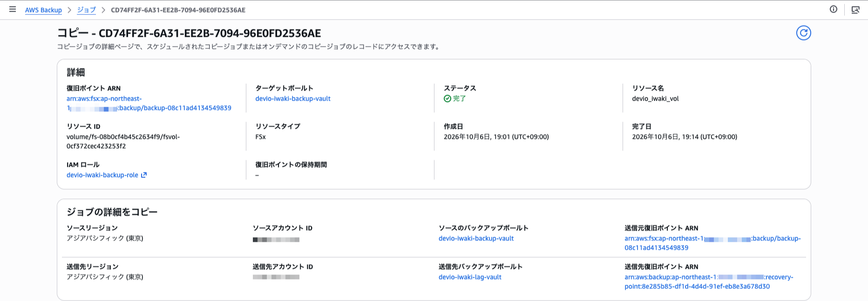This screenshot has width=868, height=301.
Task: Click the page title コピー - CD74FF2F
Action: pos(189,33)
